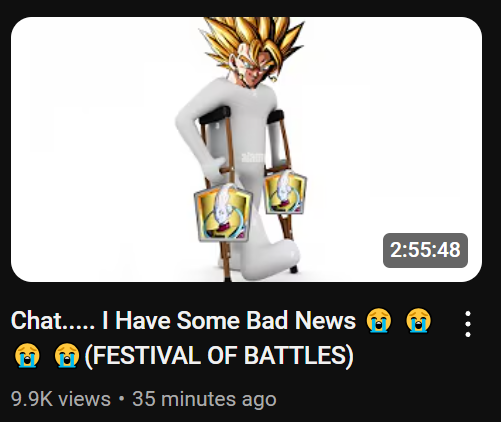Open the three-dot video options menu
The height and width of the screenshot is (422, 501).
[468, 324]
